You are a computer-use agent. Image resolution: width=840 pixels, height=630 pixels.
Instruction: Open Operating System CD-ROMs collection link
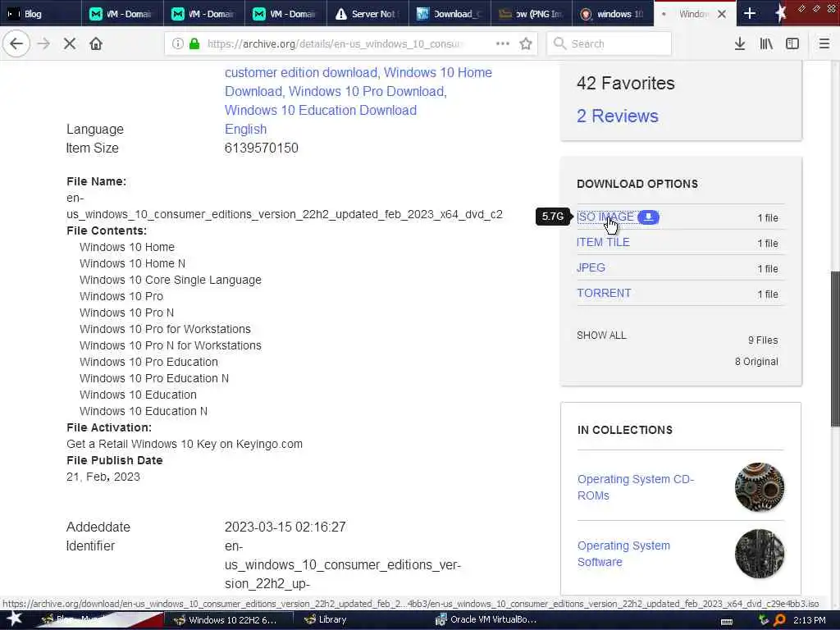(x=636, y=487)
